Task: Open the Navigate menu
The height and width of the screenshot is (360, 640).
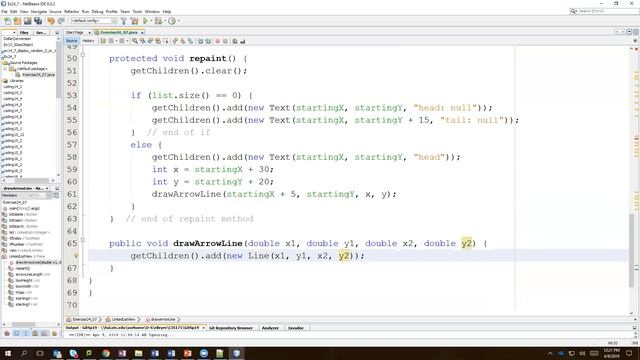Action: point(39,11)
